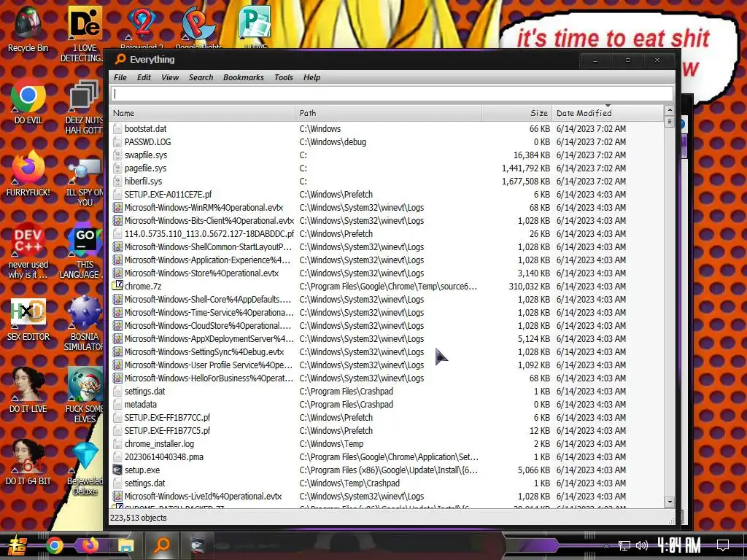The image size is (747, 560).
Task: Sort by the Date Modified column header
Action: pyautogui.click(x=608, y=113)
